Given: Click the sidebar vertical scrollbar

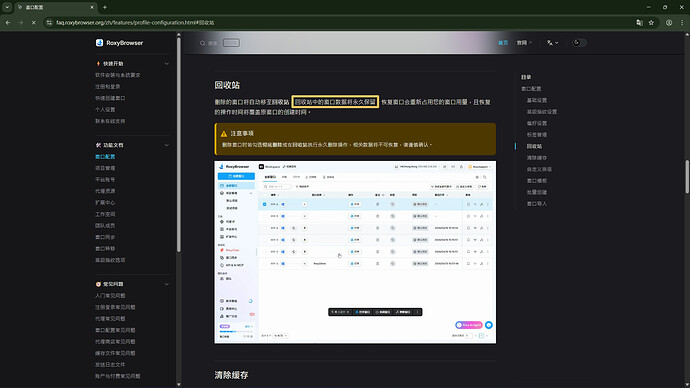Looking at the screenshot, I should (x=178, y=145).
